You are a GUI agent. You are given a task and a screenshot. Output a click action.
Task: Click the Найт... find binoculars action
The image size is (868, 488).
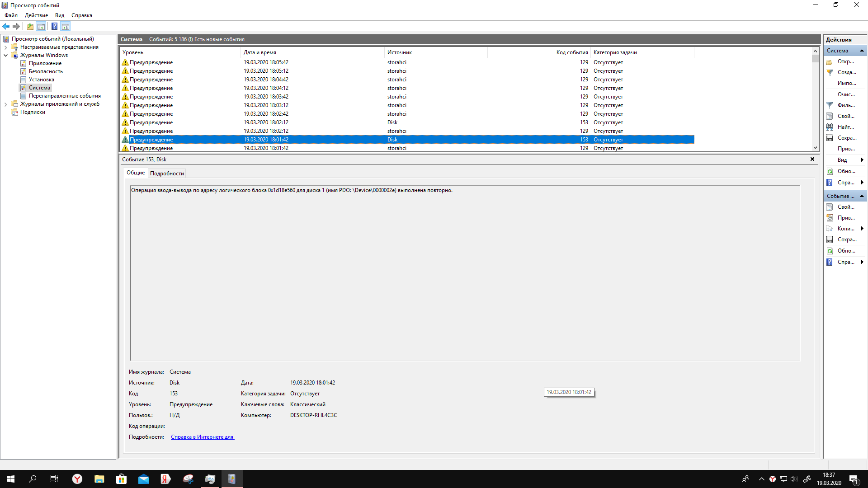(845, 127)
